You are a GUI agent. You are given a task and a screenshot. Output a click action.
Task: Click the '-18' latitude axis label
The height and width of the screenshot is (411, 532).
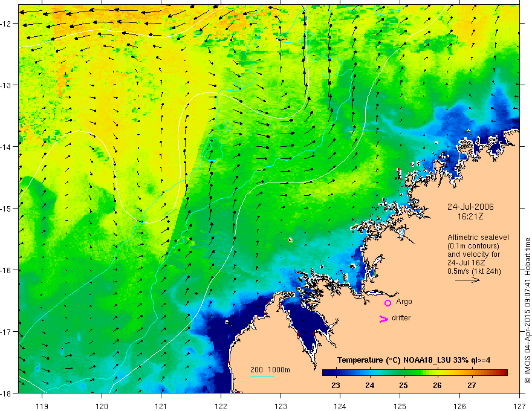[7, 393]
